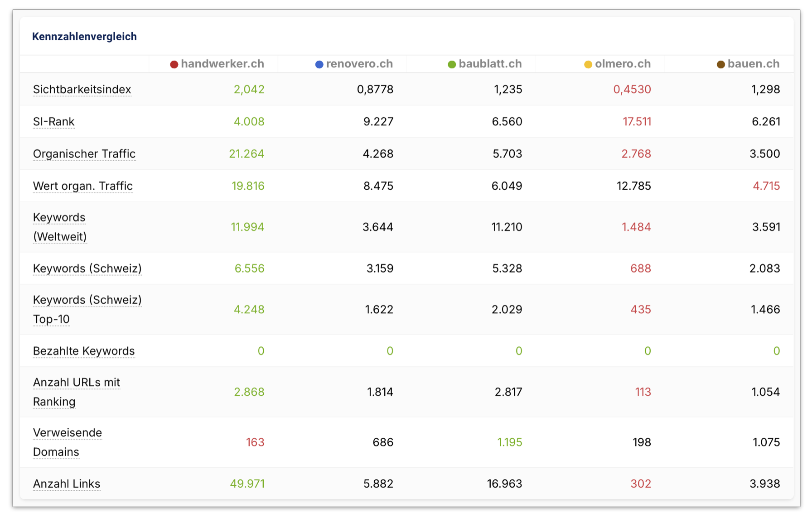Select renovero.ch visibility value 0,8778
This screenshot has width=812, height=517.
click(x=375, y=90)
